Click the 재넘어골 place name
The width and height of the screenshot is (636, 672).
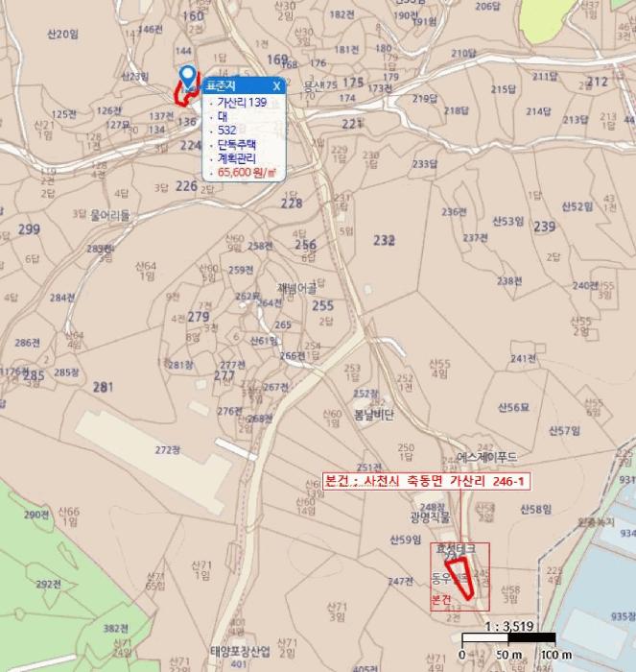click(296, 288)
